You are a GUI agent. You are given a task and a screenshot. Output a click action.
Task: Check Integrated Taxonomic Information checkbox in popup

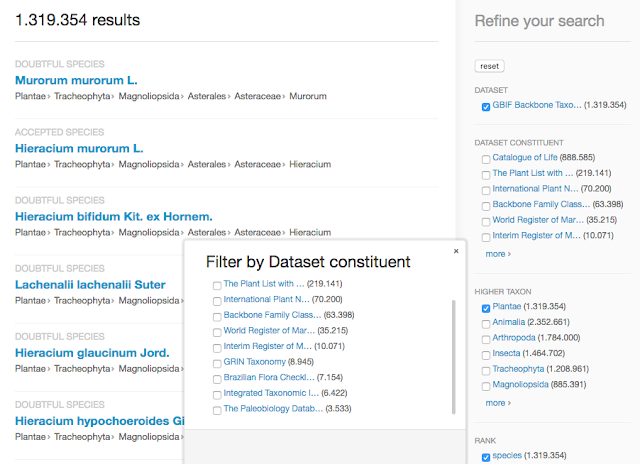(x=217, y=394)
